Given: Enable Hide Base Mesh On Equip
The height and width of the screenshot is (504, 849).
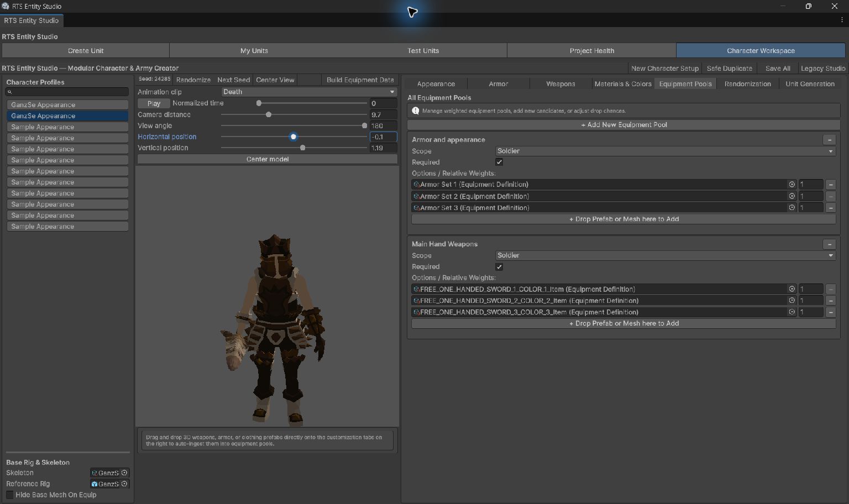Looking at the screenshot, I should coord(10,495).
